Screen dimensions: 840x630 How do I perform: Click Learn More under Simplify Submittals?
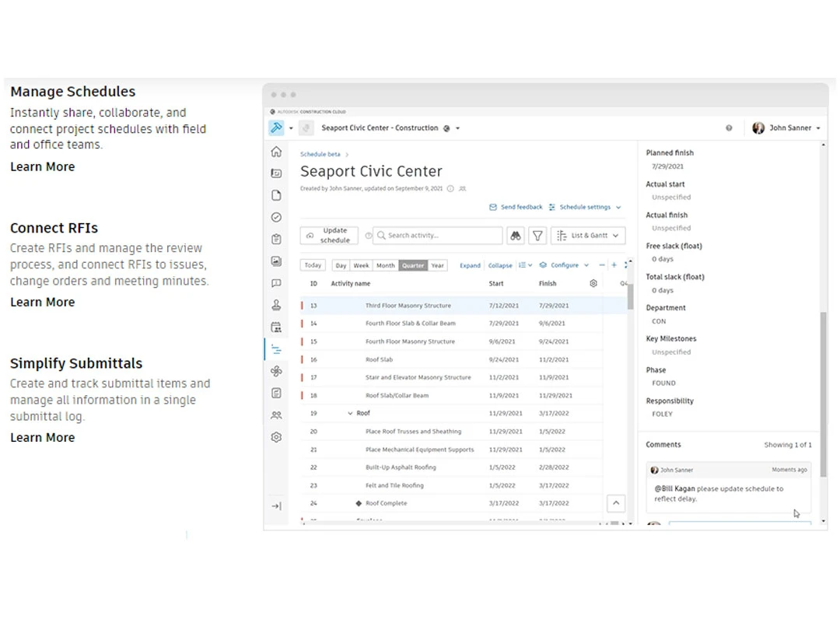42,438
